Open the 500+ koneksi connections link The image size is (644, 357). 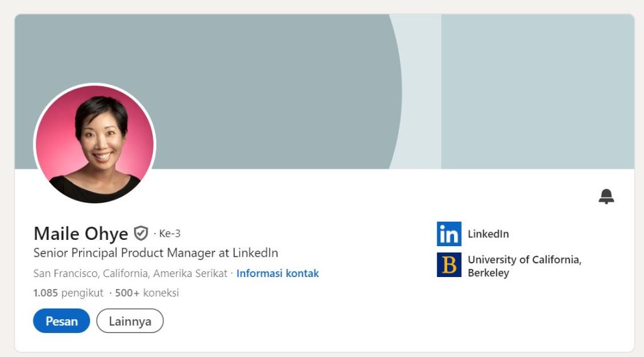[147, 293]
